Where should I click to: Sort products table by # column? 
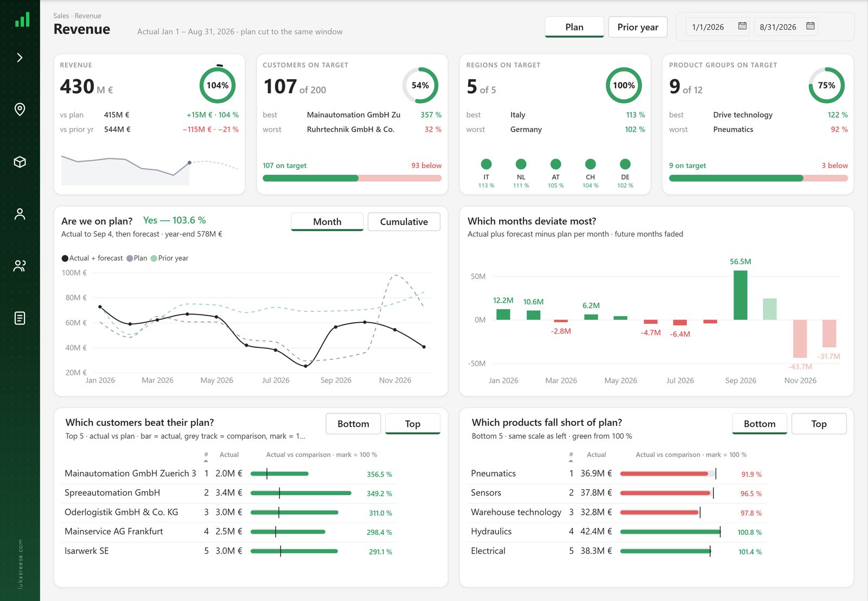coord(571,457)
